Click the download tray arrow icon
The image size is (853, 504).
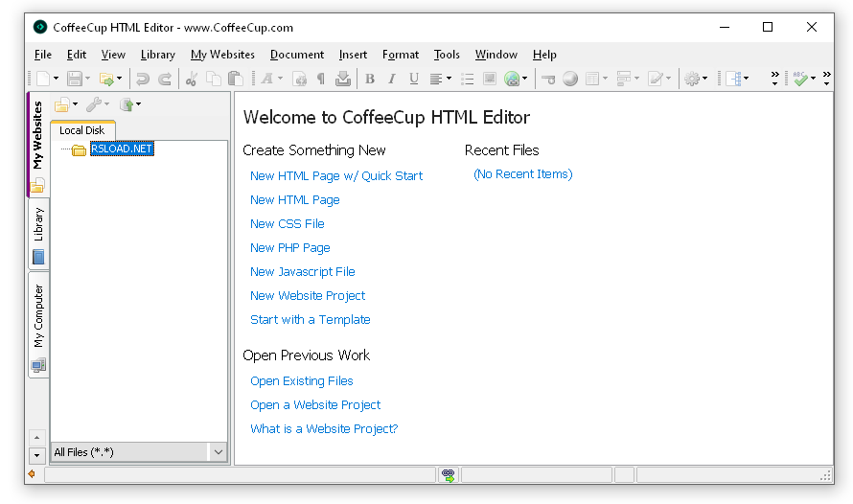[343, 79]
